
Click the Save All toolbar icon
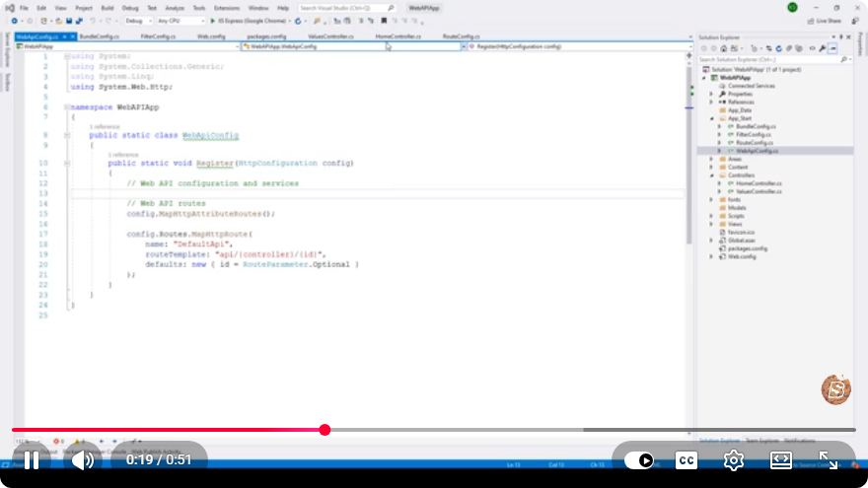click(79, 21)
